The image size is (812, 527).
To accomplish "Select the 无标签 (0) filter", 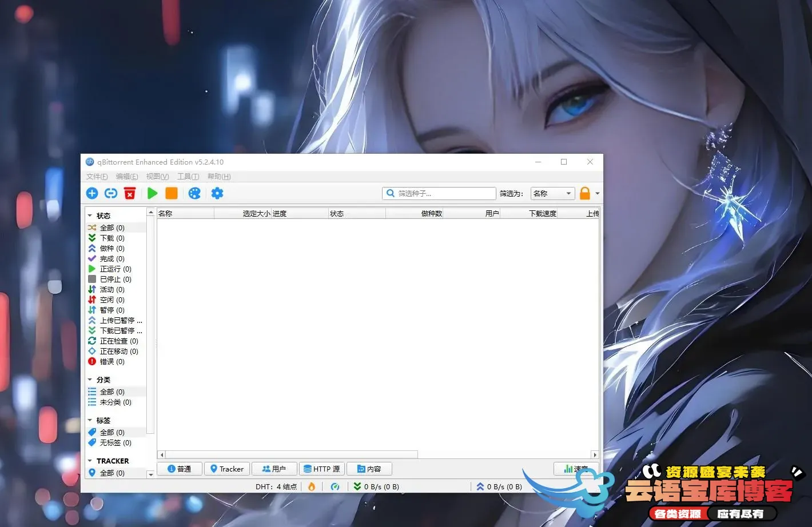I will click(x=116, y=442).
